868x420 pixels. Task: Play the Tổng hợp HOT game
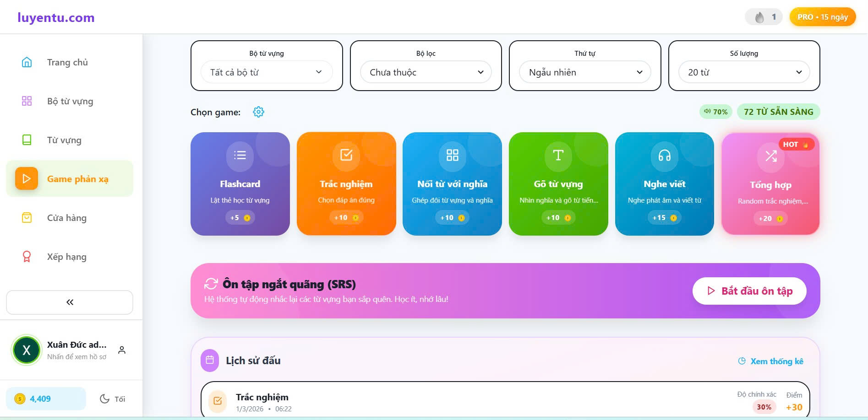[770, 184]
